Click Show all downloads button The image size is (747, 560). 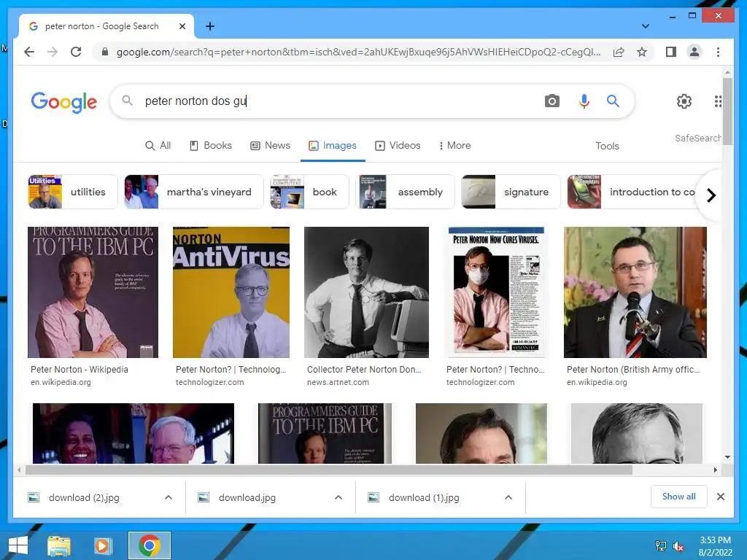(679, 497)
